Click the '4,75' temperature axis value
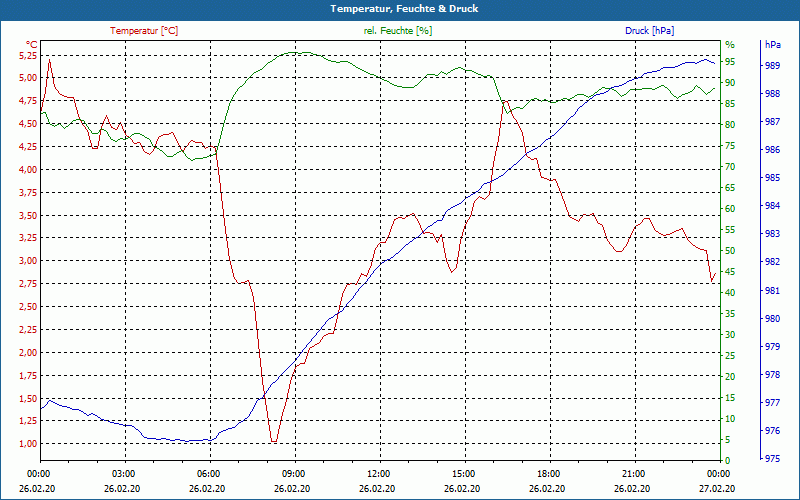The width and height of the screenshot is (800, 500). coord(28,101)
